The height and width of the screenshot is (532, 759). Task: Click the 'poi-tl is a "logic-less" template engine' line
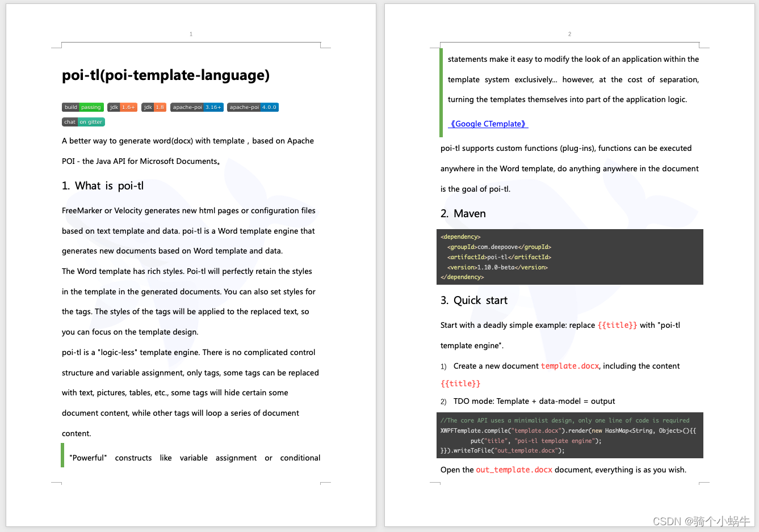coord(188,352)
